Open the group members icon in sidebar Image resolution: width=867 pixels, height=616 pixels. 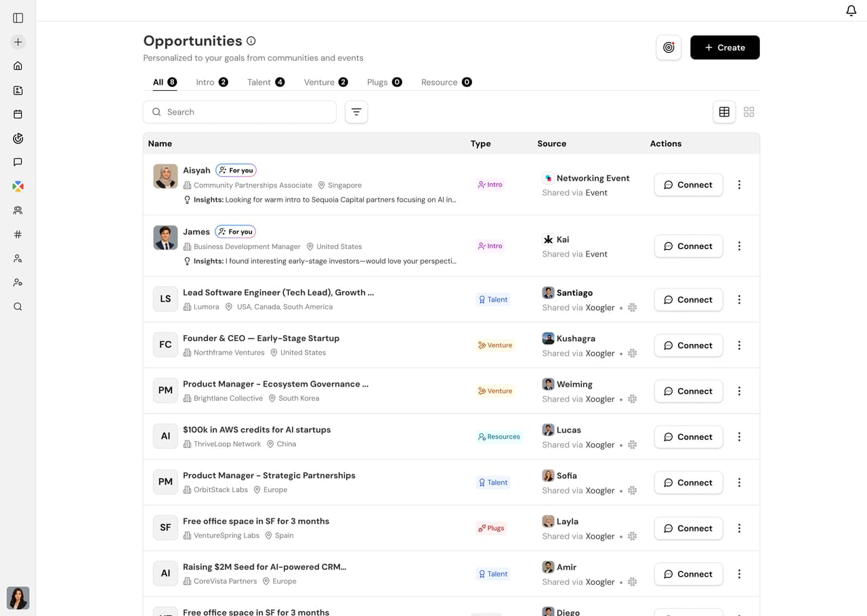[18, 211]
